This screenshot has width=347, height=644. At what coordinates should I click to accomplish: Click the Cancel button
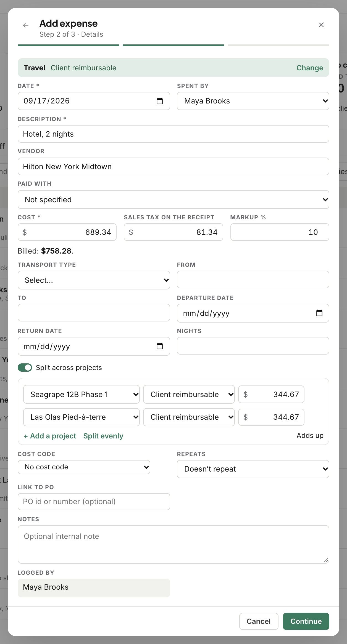(x=259, y=621)
